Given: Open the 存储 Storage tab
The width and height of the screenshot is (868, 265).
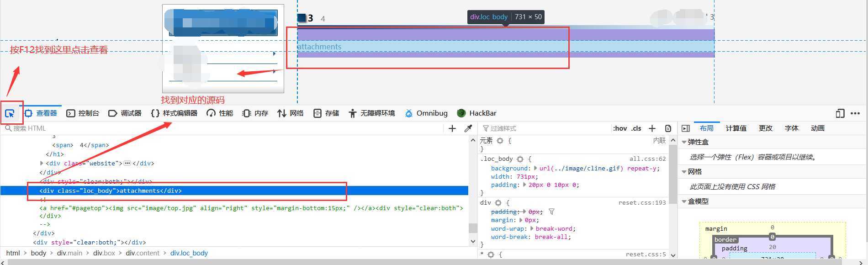Looking at the screenshot, I should click(x=326, y=113).
